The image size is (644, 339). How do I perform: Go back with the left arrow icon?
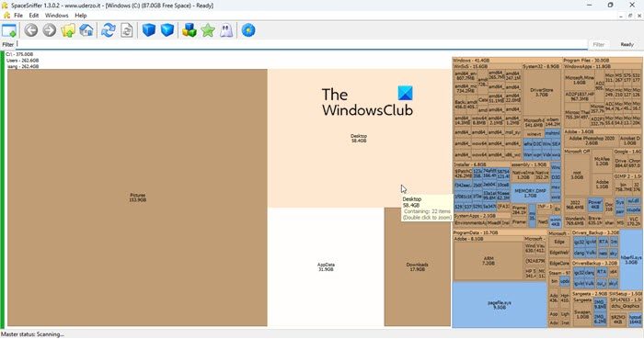(x=30, y=30)
